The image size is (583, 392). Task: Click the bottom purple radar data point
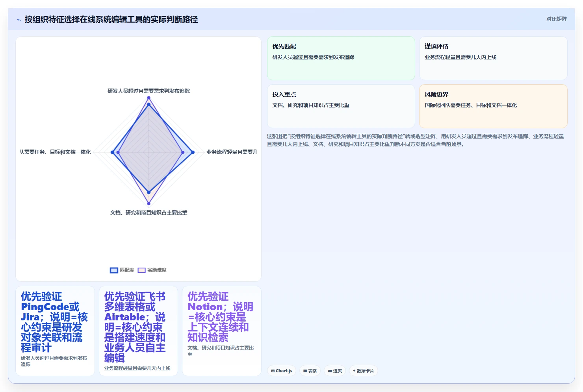pyautogui.click(x=149, y=203)
